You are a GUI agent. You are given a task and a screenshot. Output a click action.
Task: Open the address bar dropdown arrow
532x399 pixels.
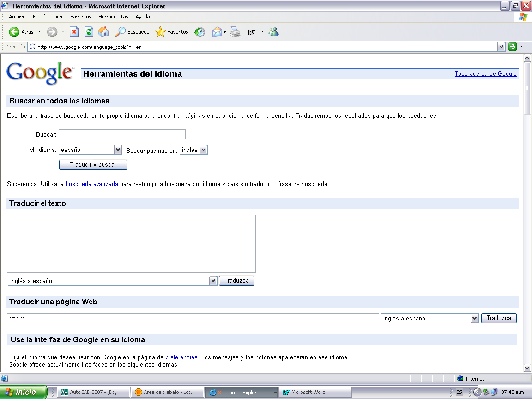pos(501,47)
